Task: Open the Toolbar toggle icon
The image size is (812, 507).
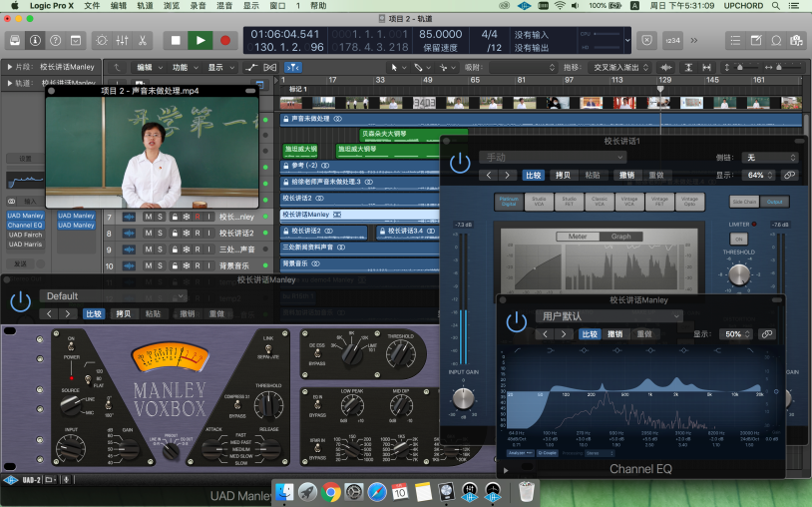Action: pyautogui.click(x=76, y=40)
